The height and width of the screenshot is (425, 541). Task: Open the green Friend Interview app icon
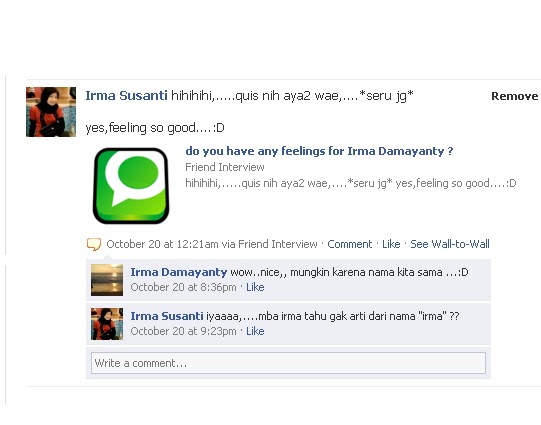pos(131,186)
